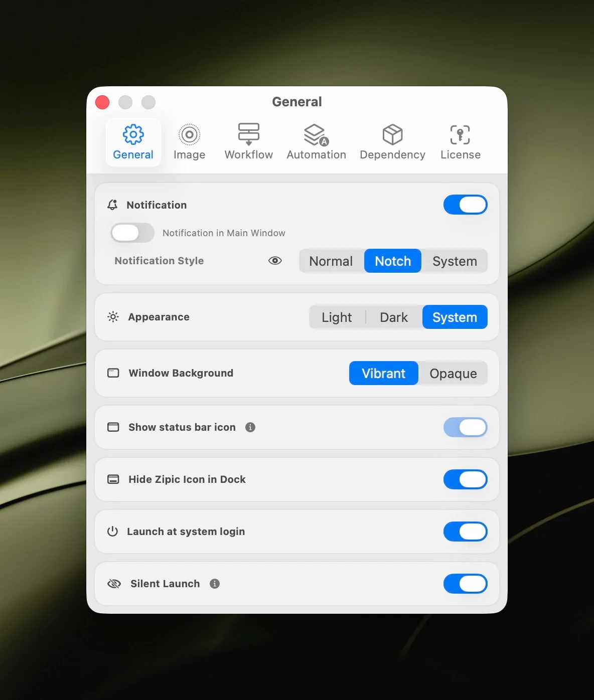Image resolution: width=594 pixels, height=700 pixels.
Task: Click info icon next to Silent Launch
Action: click(215, 584)
